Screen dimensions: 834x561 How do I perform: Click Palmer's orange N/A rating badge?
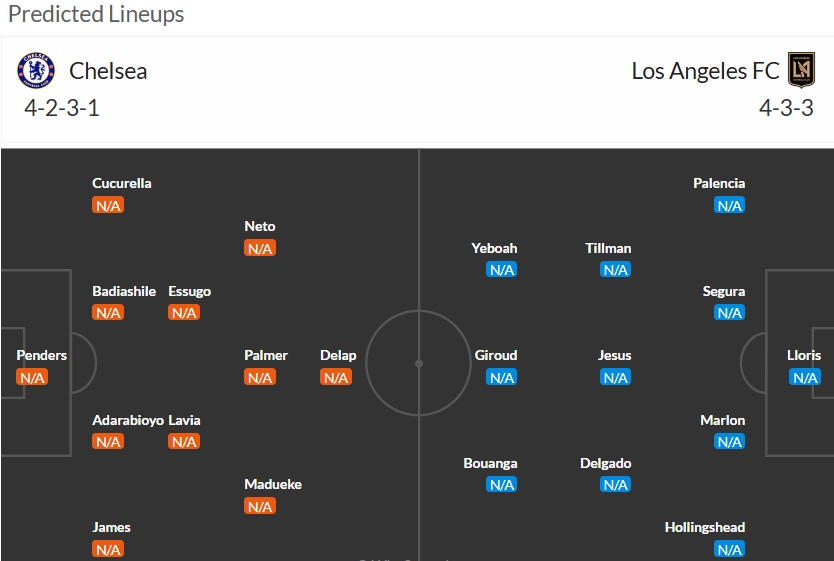[260, 378]
